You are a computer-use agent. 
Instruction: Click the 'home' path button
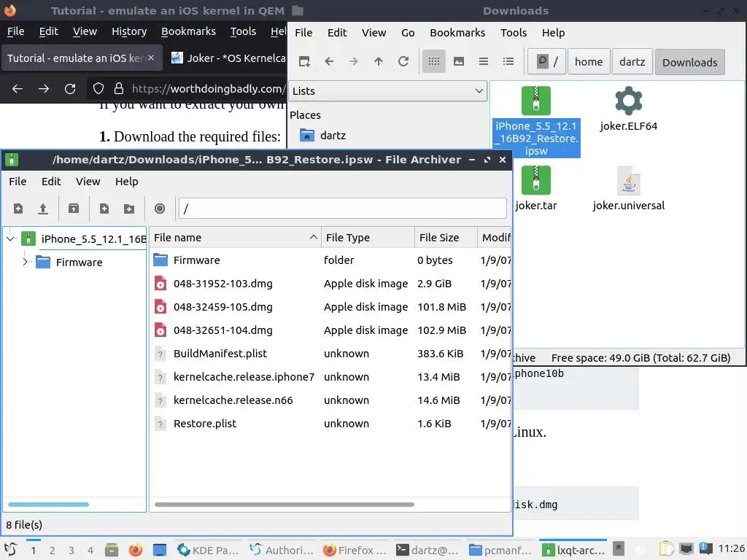pyautogui.click(x=589, y=61)
